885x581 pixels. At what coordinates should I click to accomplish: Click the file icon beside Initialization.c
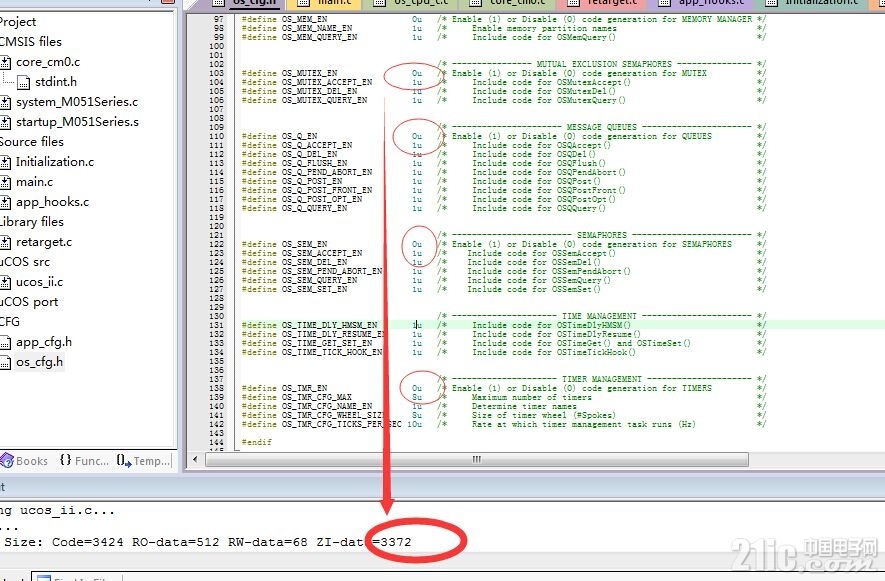[x=5, y=163]
